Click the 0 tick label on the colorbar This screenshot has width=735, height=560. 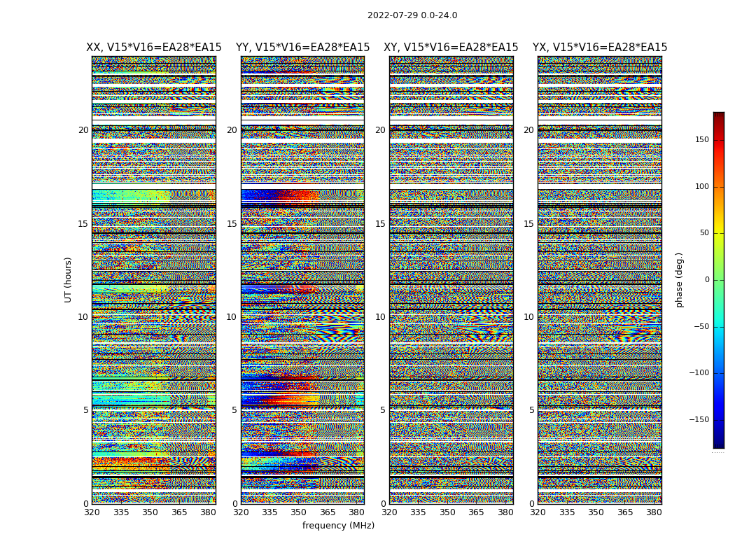click(x=707, y=280)
